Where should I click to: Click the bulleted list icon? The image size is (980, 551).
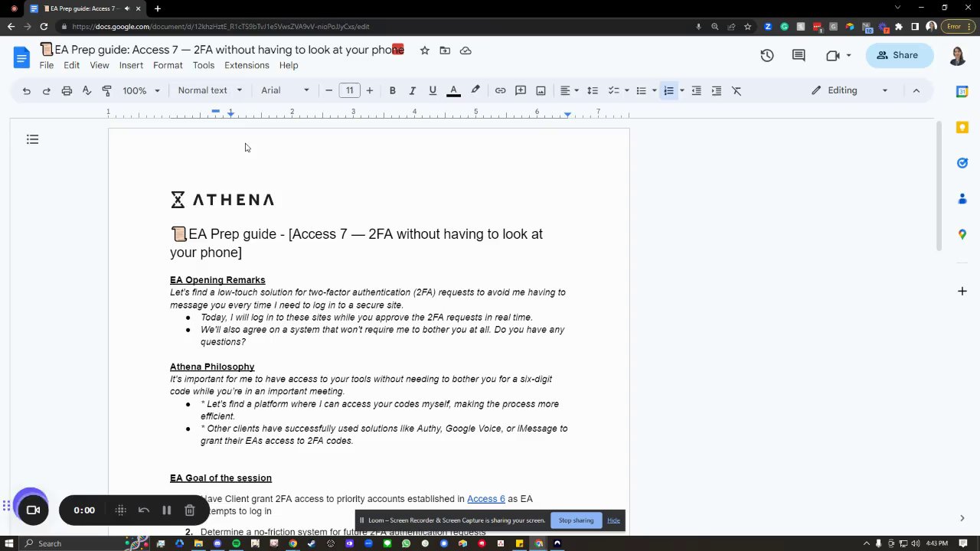(642, 90)
